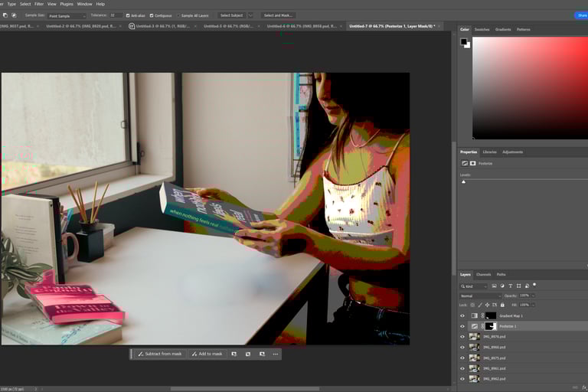Screen dimensions: 588x392
Task: Click the lock all padlock icon
Action: coord(502,305)
